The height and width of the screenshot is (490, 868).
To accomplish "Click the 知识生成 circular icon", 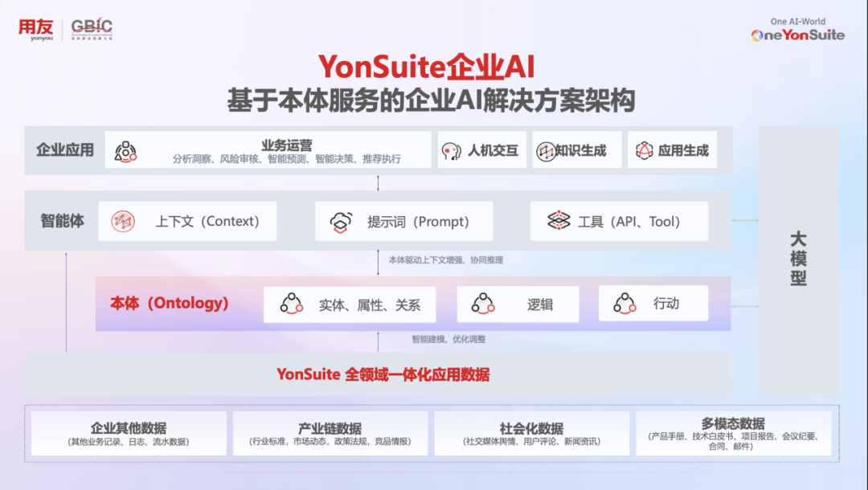I will (x=546, y=151).
